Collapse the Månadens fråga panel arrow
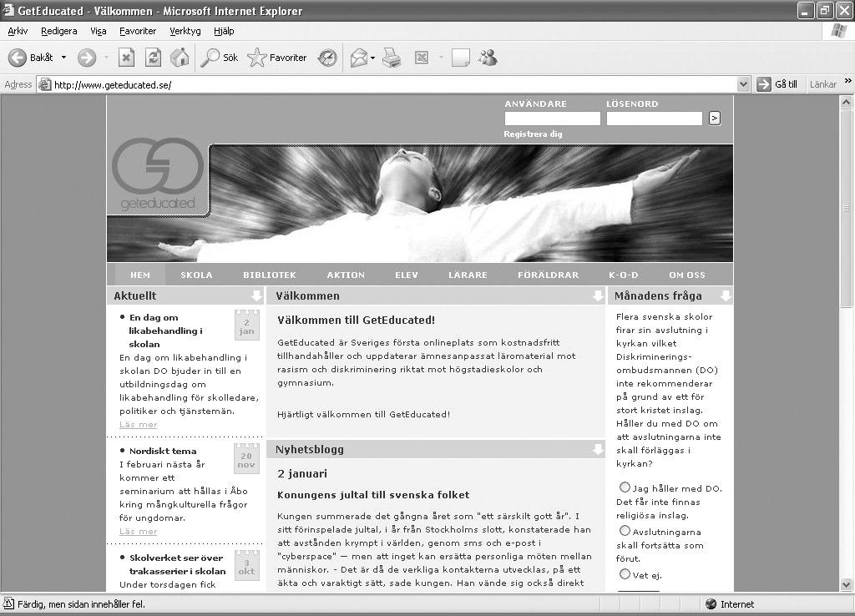Viewport: 855px width, 616px height. tap(726, 295)
